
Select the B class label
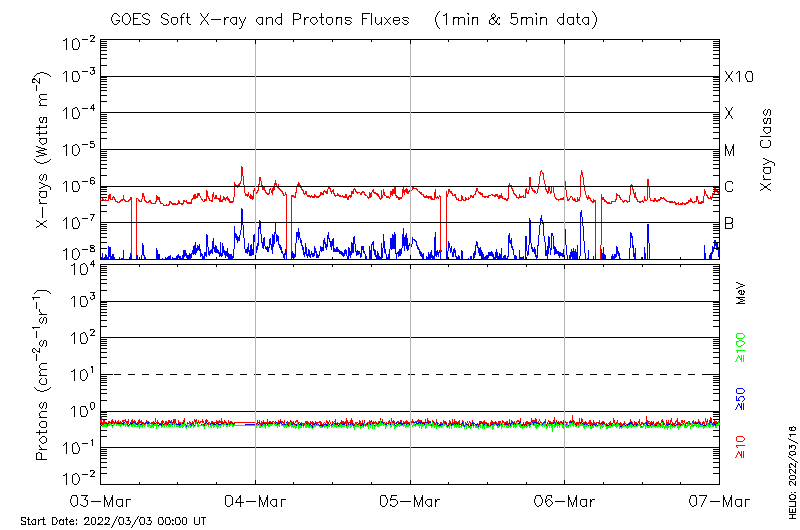(x=730, y=223)
